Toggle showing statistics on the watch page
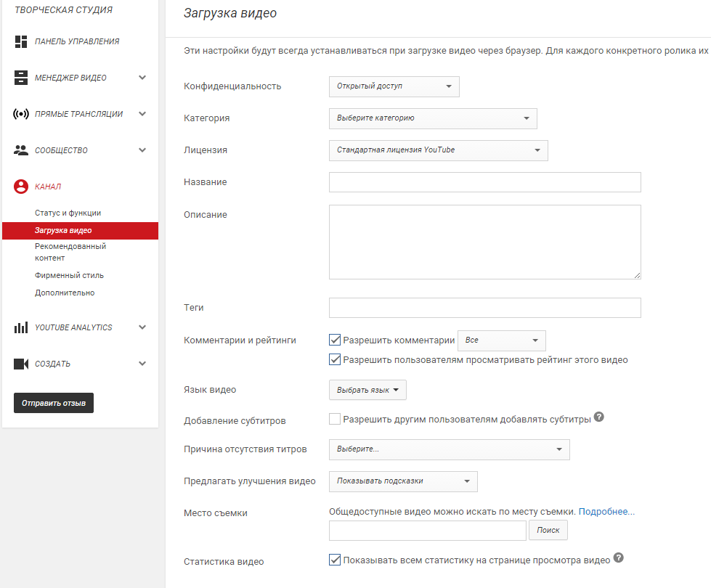 [335, 560]
